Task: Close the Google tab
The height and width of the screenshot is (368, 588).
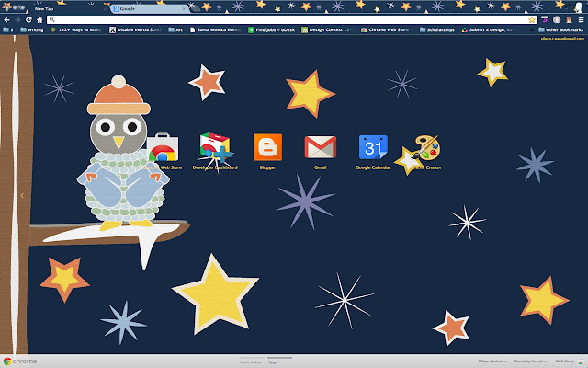Action: coord(184,8)
